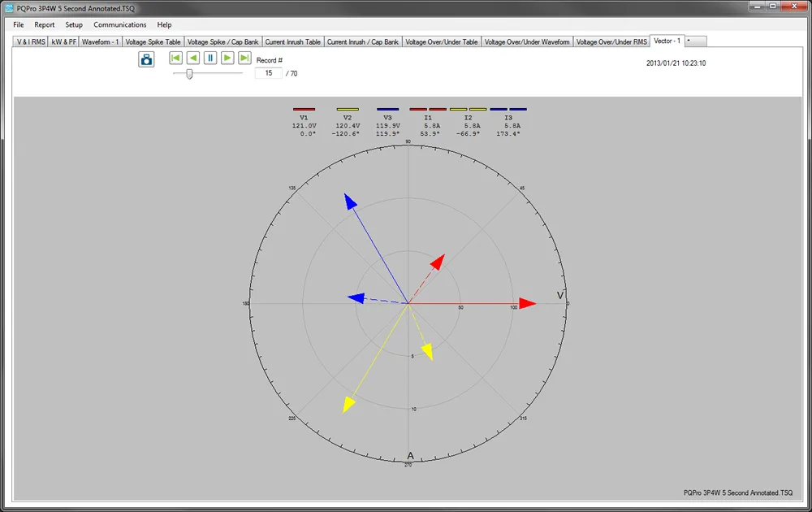Click the V1 red legend swatch
This screenshot has width=812, height=512.
pos(304,110)
